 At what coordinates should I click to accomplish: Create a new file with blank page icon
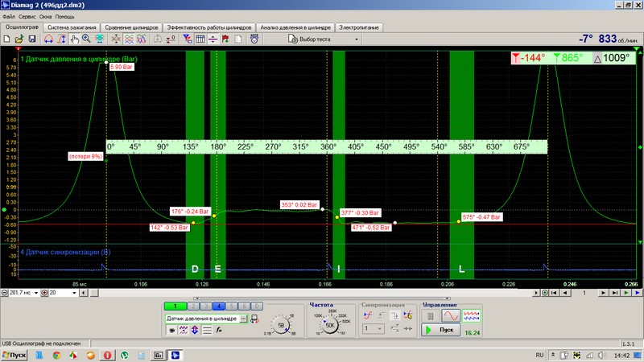[x=6, y=39]
